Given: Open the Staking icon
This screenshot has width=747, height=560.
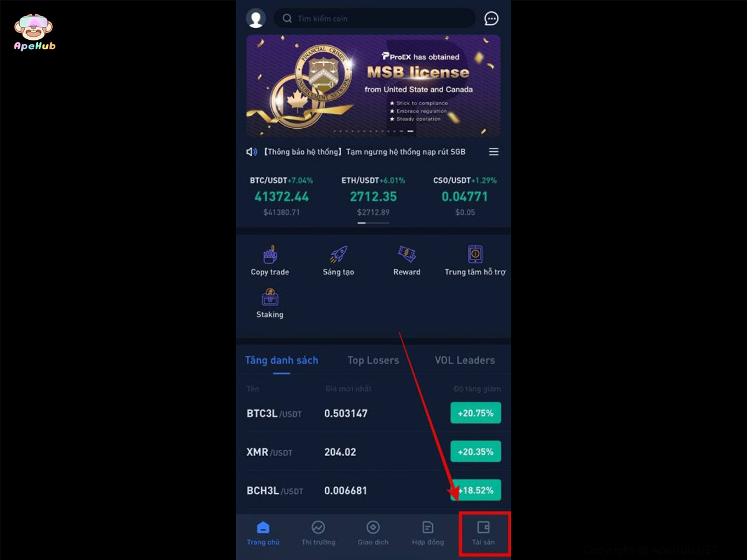Looking at the screenshot, I should click(x=270, y=297).
